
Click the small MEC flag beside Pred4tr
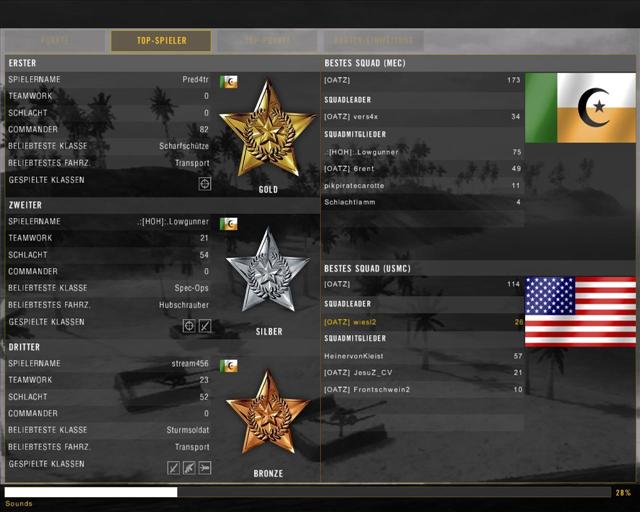[229, 82]
